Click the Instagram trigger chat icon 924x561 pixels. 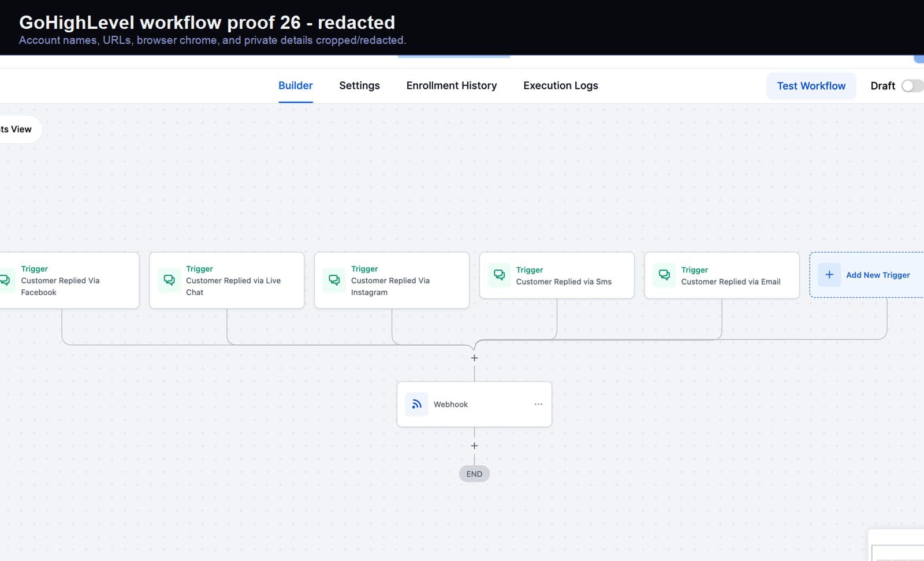(x=334, y=280)
